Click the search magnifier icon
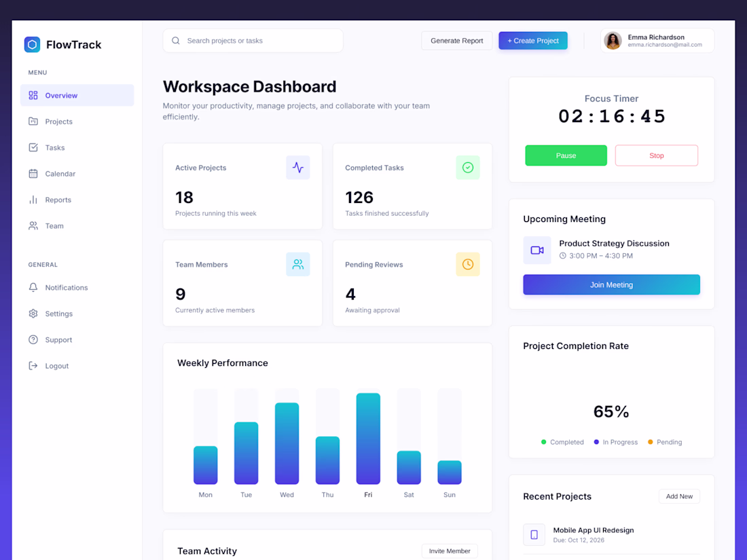This screenshot has height=560, width=747. click(176, 41)
